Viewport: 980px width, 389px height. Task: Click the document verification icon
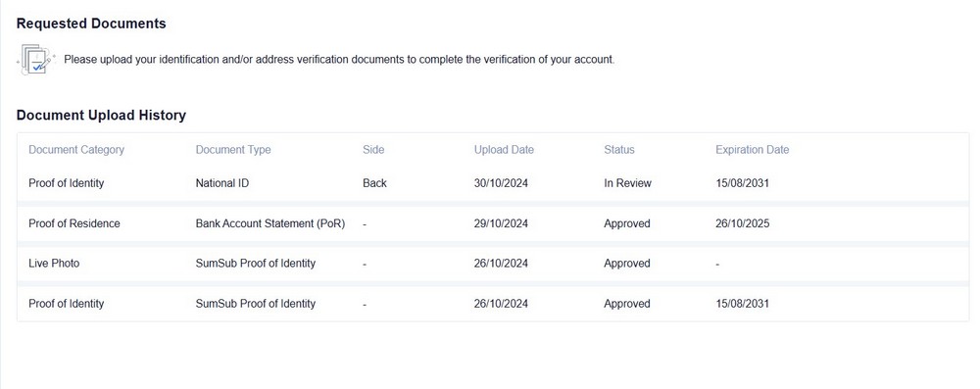pyautogui.click(x=36, y=60)
